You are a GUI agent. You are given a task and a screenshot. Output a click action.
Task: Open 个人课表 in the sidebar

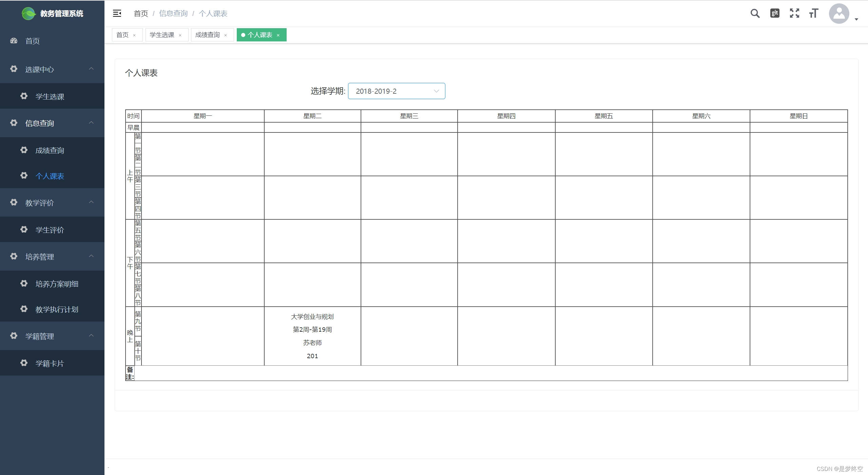click(x=52, y=176)
